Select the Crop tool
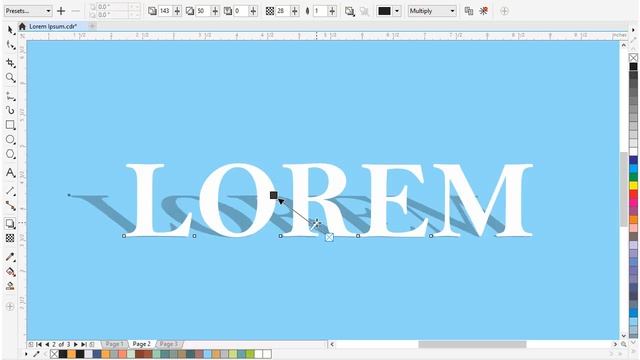The height and width of the screenshot is (360, 640). [10, 63]
